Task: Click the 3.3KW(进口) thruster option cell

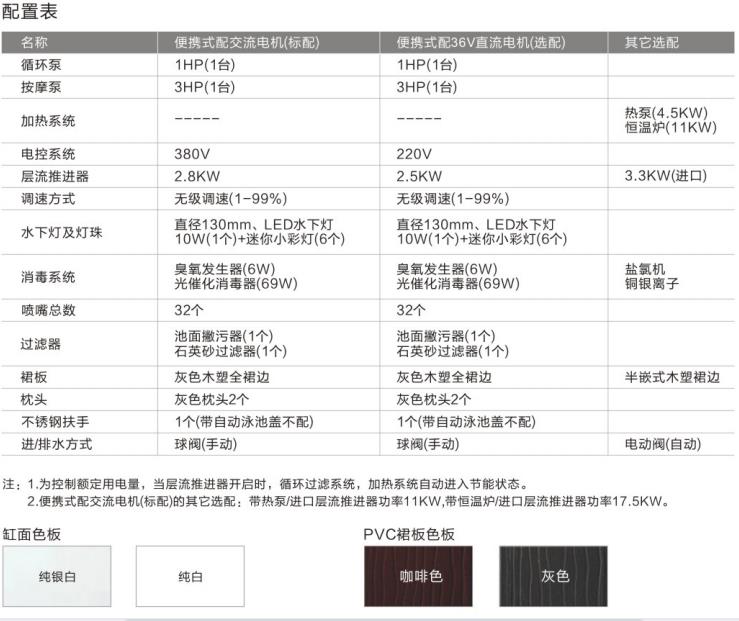Action: (665, 176)
